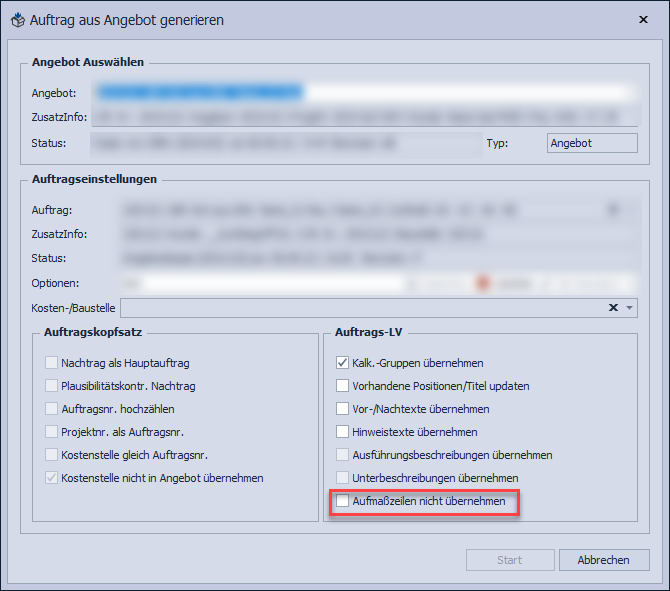This screenshot has height=591, width=670.
Task: Toggle Auftragsnr. hochzählen checkbox
Action: (x=52, y=409)
